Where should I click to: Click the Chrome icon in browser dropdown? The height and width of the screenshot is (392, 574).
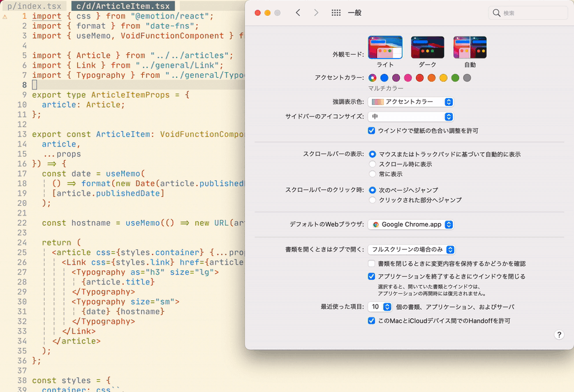point(376,224)
